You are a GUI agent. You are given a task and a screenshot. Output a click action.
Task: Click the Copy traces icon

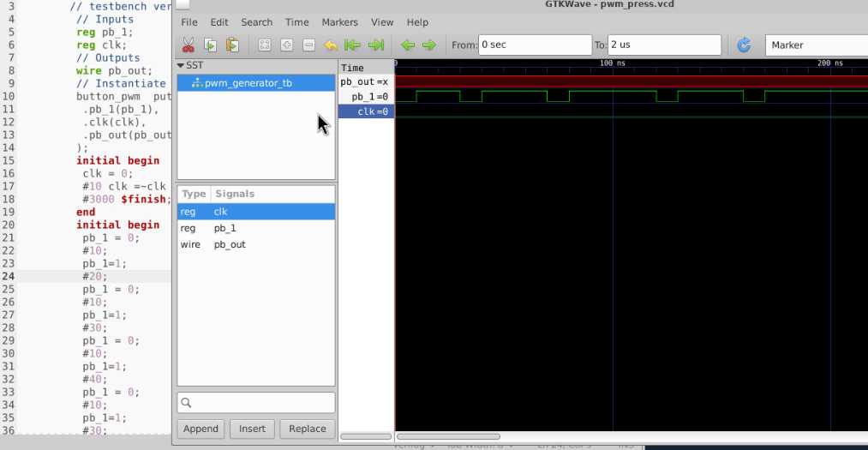coord(210,45)
